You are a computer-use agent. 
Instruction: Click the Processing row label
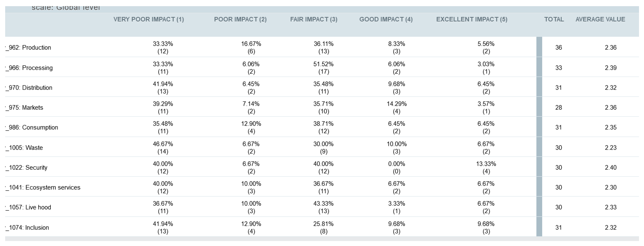coord(29,68)
